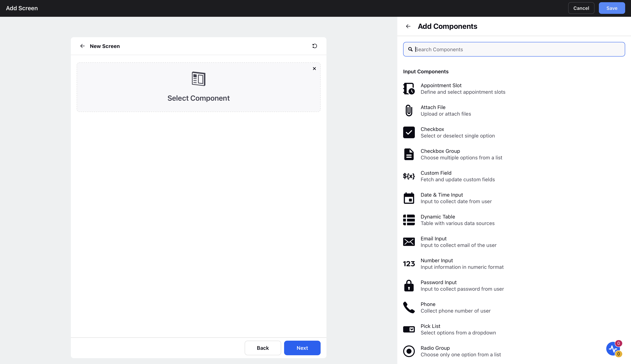Click the back arrow beside New Screen
This screenshot has width=631, height=364.
tap(82, 46)
